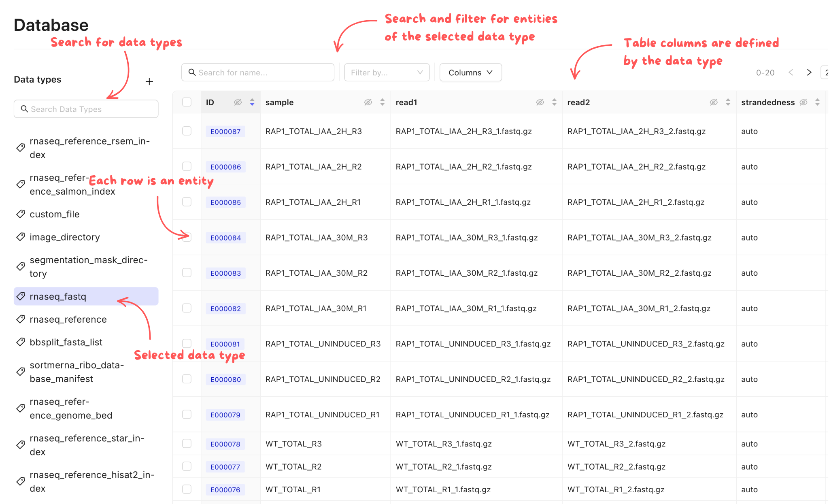
Task: Select the rnaseq_reference data type
Action: coord(68,319)
